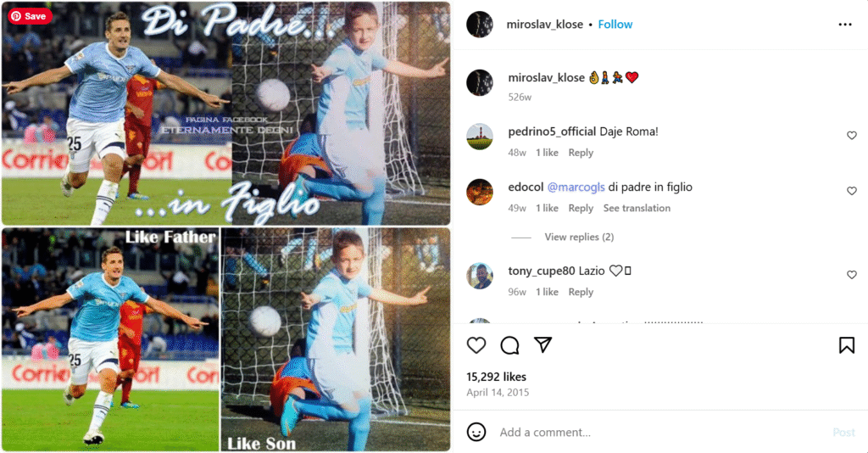Open miroslav_klose profile avatar in header
This screenshot has width=868, height=453.
coord(480,25)
